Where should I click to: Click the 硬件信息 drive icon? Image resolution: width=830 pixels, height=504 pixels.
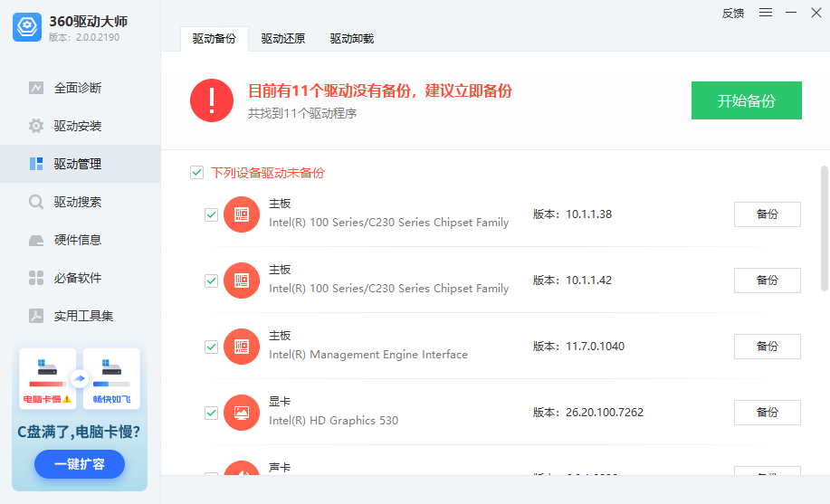[36, 241]
